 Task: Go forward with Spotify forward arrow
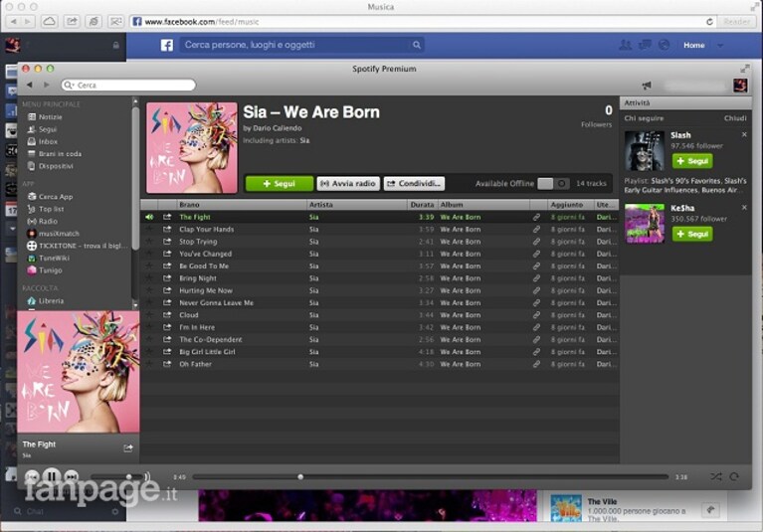coord(47,85)
